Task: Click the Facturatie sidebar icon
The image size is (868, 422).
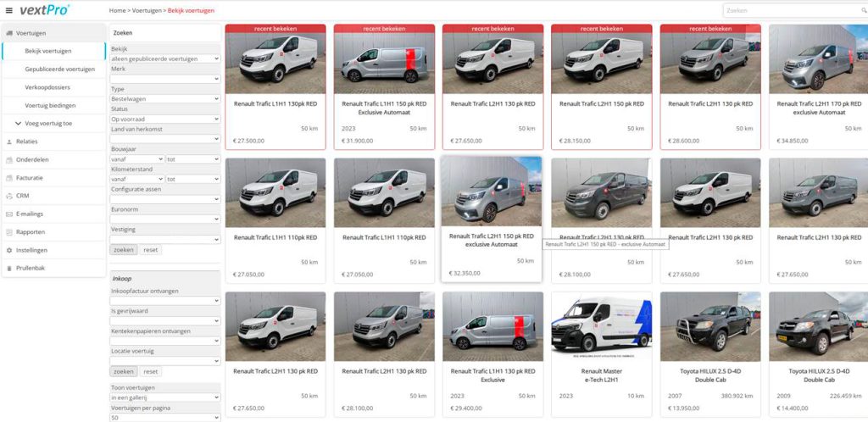Action: (8, 178)
